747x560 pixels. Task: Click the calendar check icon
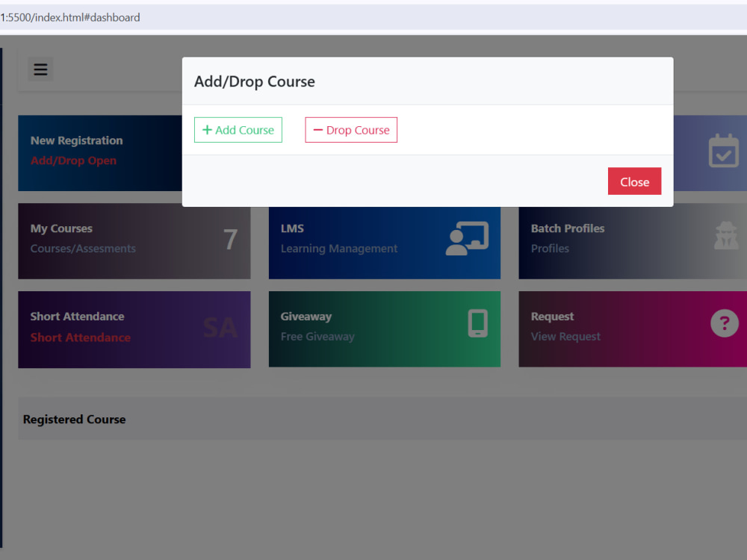pos(723,151)
